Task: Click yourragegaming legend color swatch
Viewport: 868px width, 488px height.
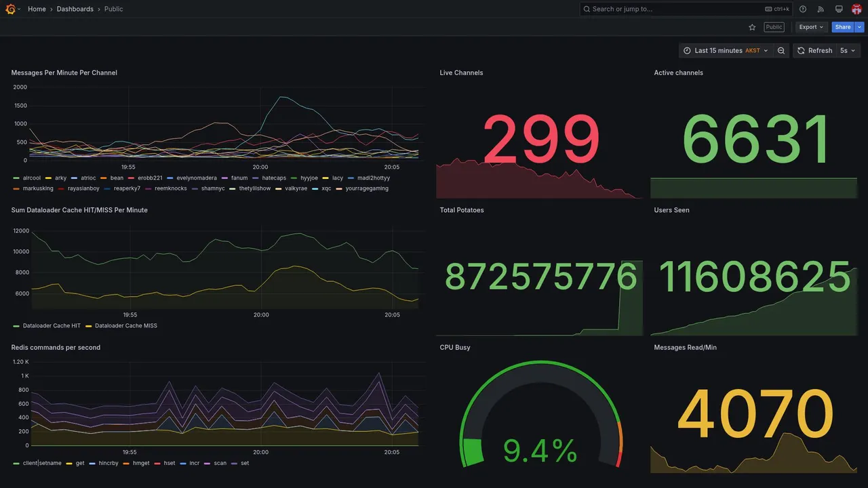Action: [340, 188]
